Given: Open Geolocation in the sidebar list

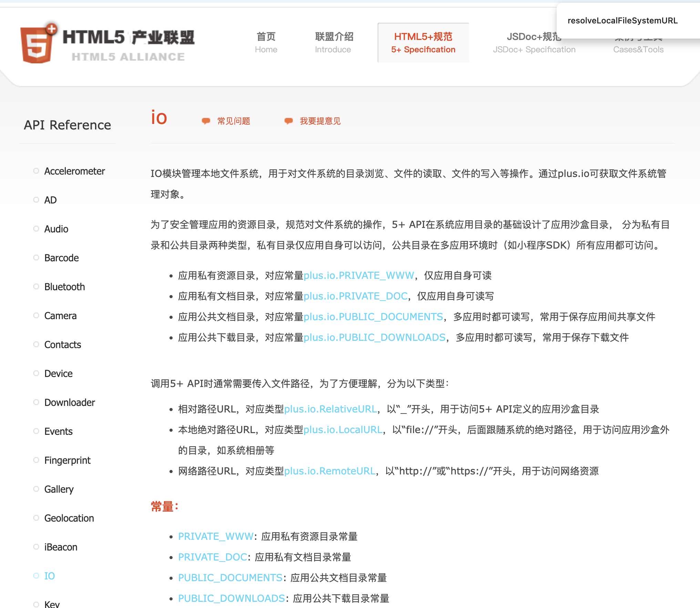Looking at the screenshot, I should (69, 518).
